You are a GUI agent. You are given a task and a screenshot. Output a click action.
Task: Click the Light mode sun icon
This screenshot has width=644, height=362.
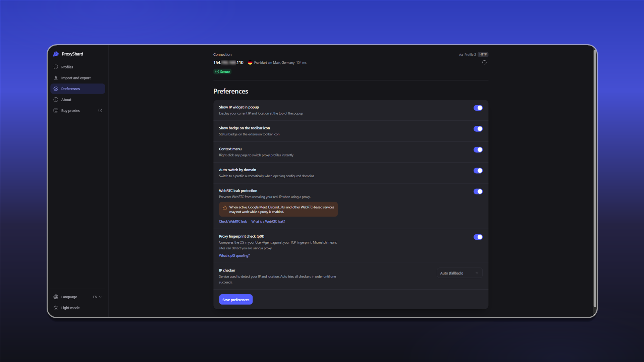[x=56, y=308]
